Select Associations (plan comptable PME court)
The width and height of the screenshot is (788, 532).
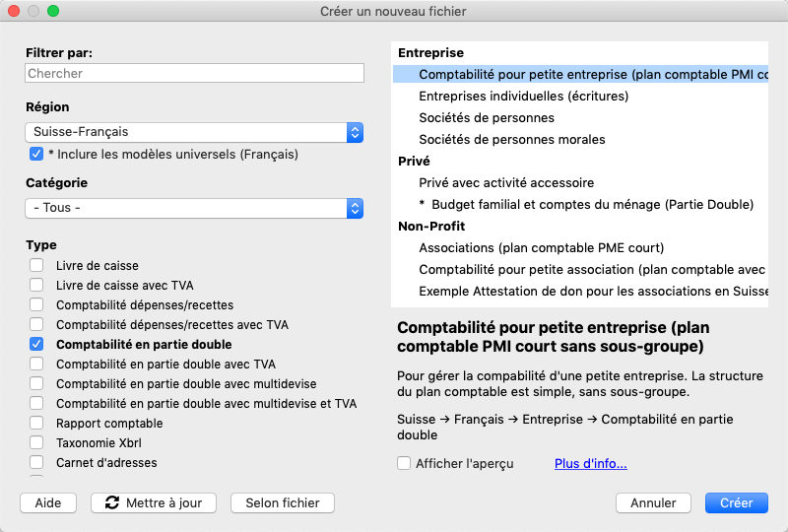pos(541,248)
